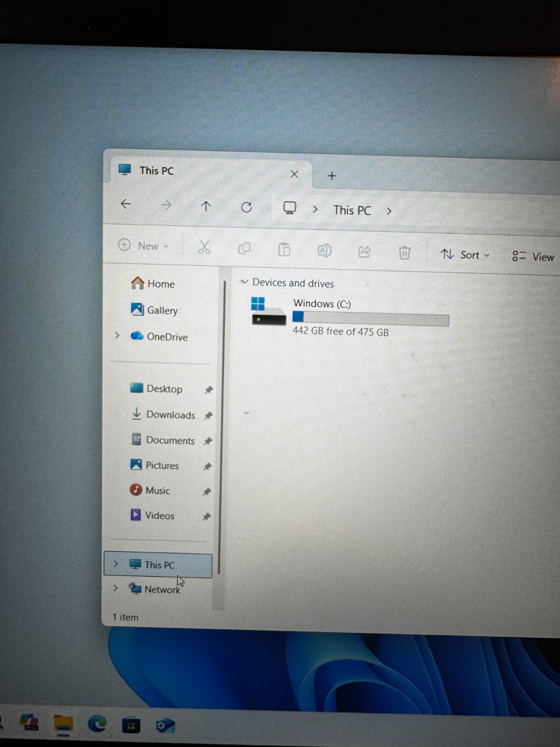Click the Delete trash can icon

[405, 253]
